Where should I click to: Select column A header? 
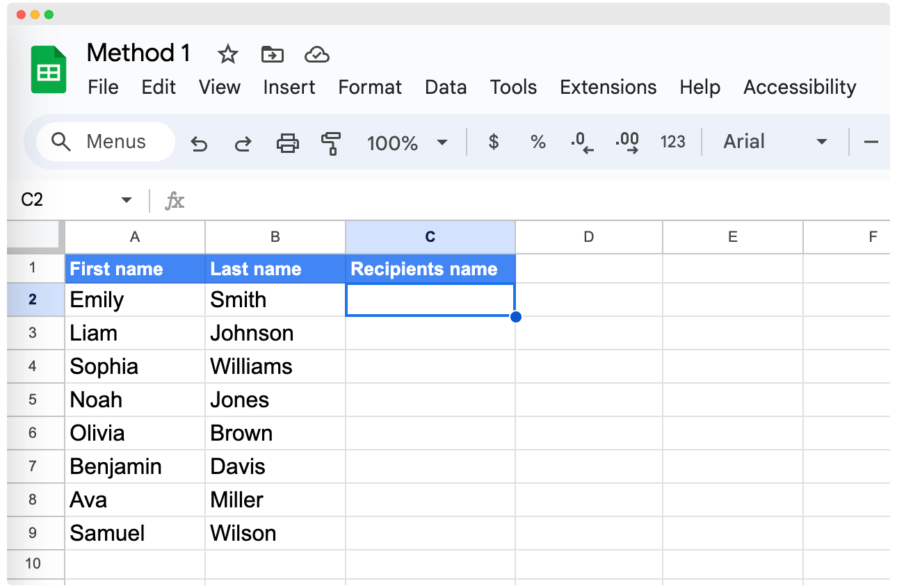pos(135,237)
